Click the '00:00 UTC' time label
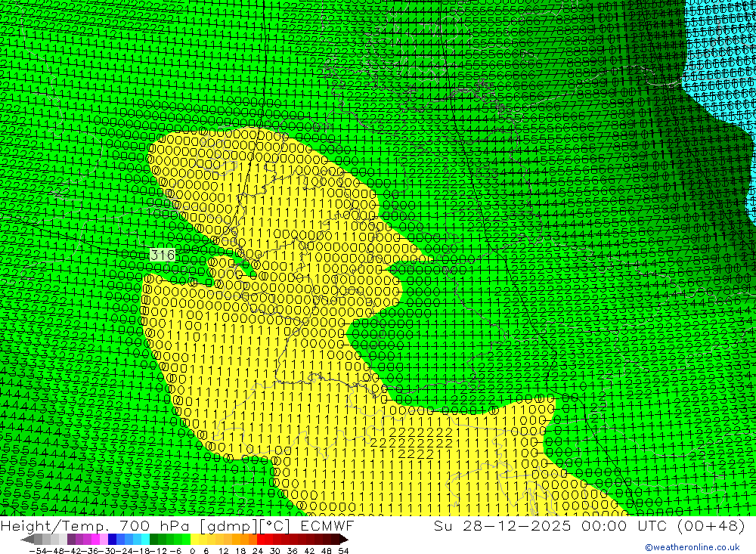The image size is (756, 554). (x=624, y=525)
